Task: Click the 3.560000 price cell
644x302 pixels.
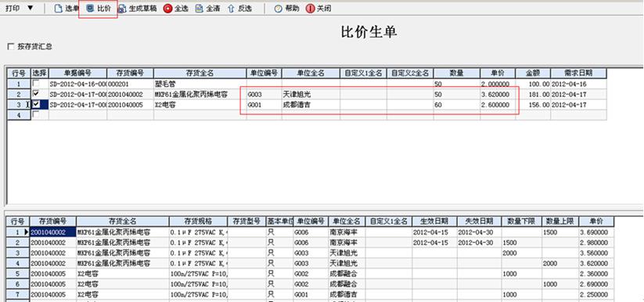Action: [596, 253]
